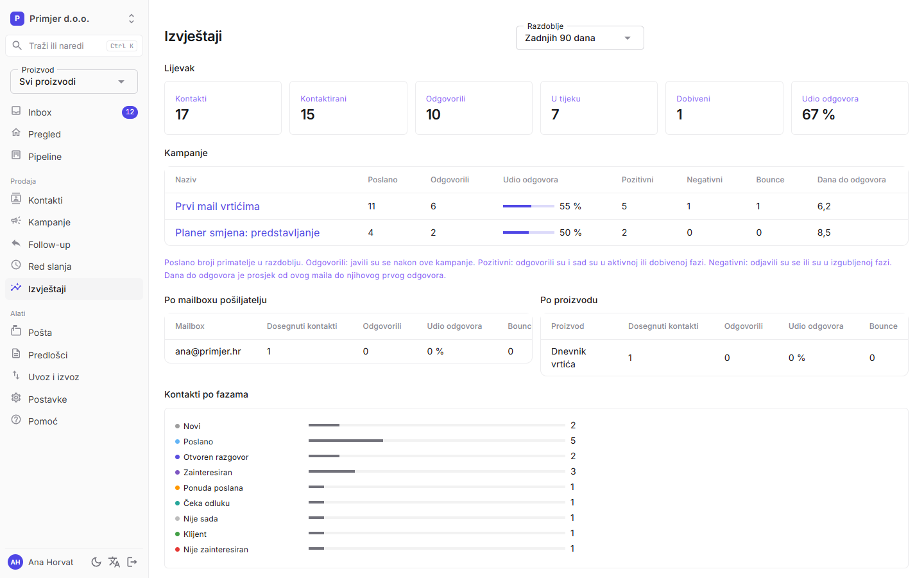Click the Follow-up reply arrow icon
Viewport: 924px width, 578px height.
(x=16, y=243)
